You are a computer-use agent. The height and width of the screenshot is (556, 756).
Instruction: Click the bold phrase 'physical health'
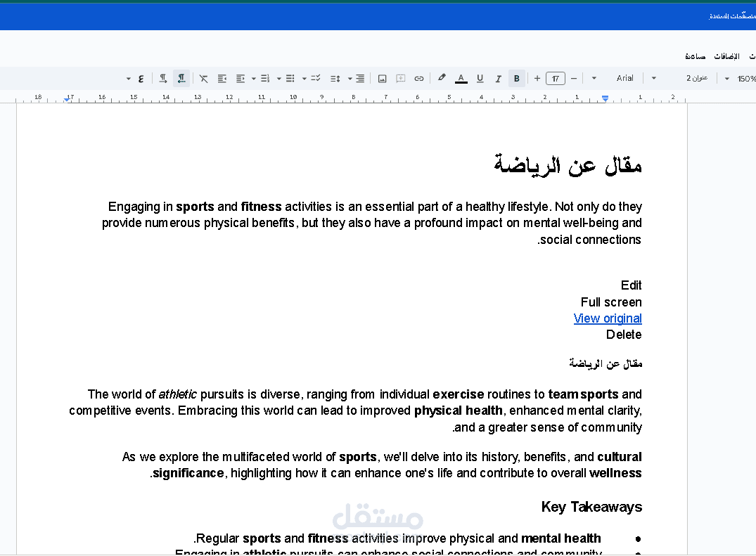coord(458,410)
